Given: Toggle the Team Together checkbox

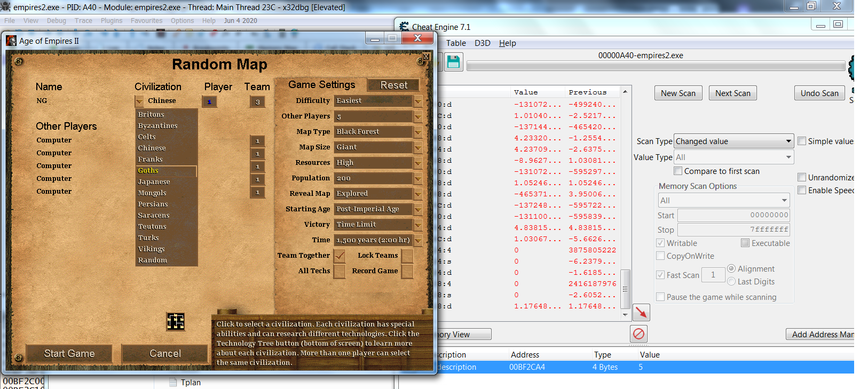Looking at the screenshot, I should 340,256.
